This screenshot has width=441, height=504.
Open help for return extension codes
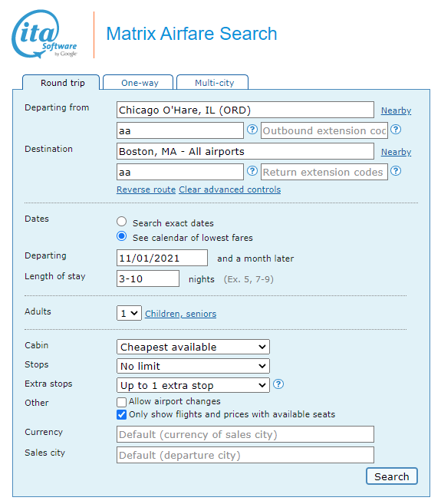[396, 171]
